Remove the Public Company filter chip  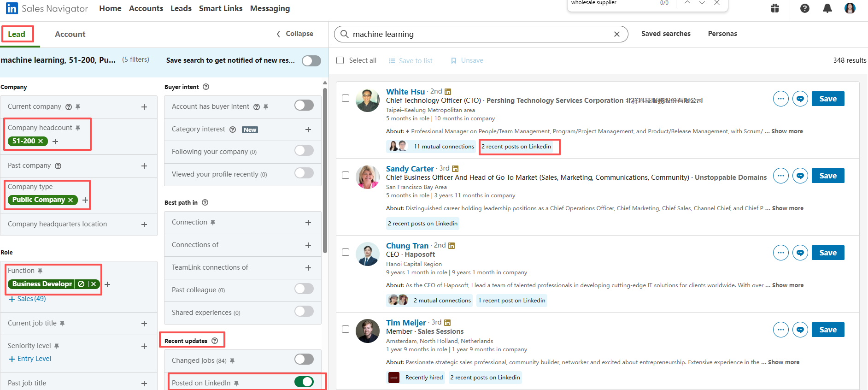point(70,200)
